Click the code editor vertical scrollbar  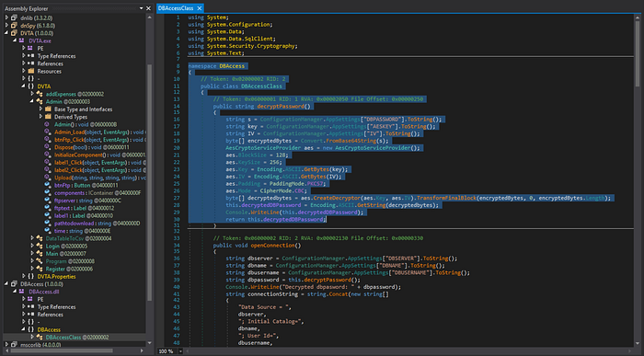[x=638, y=53]
